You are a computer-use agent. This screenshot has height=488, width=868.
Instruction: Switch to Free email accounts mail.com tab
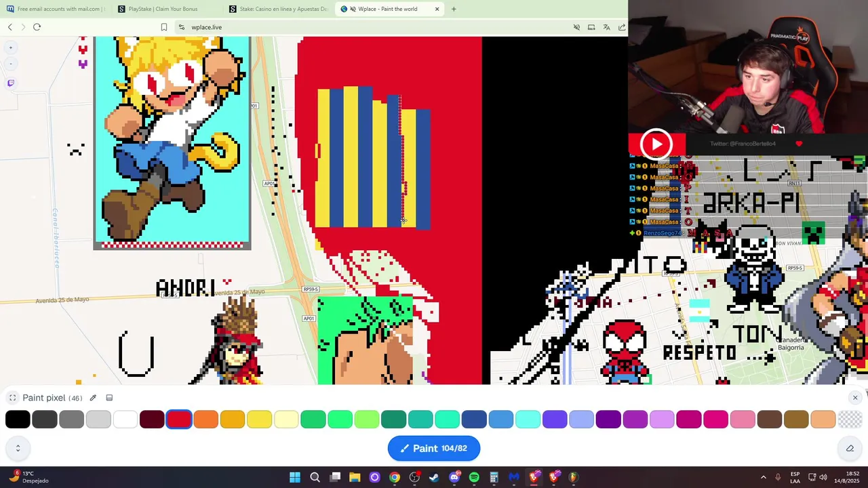coord(56,9)
